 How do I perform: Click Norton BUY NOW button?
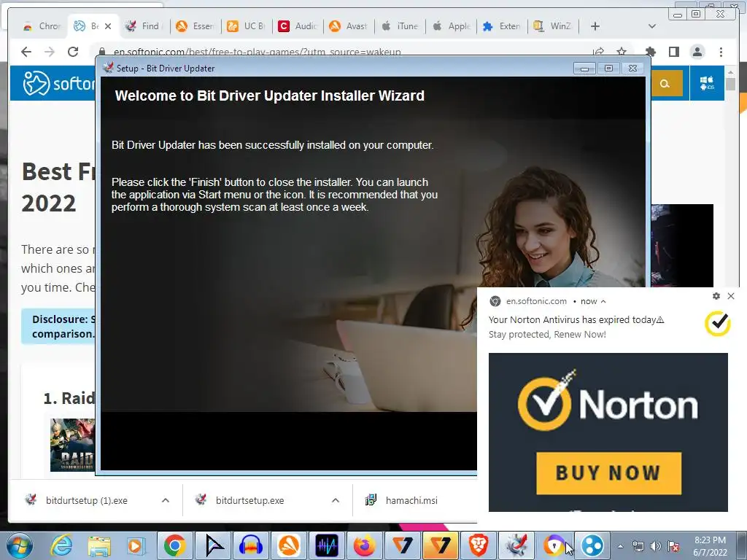(x=608, y=473)
